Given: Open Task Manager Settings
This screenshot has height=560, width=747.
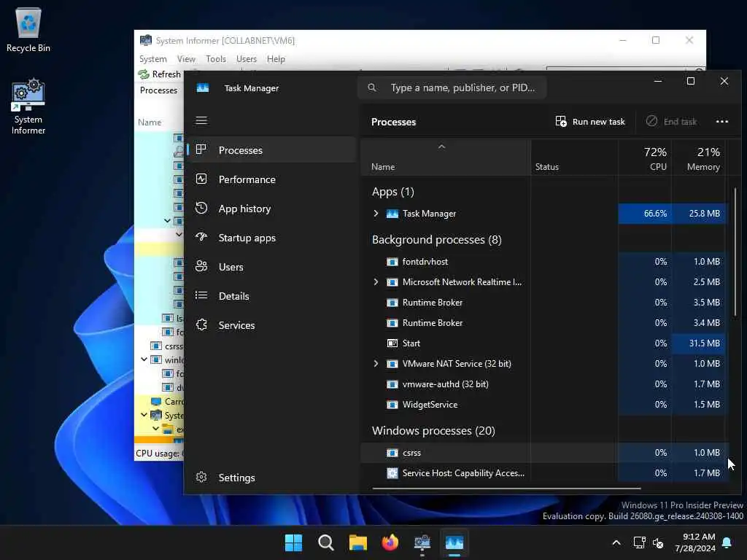Looking at the screenshot, I should click(x=271, y=477).
